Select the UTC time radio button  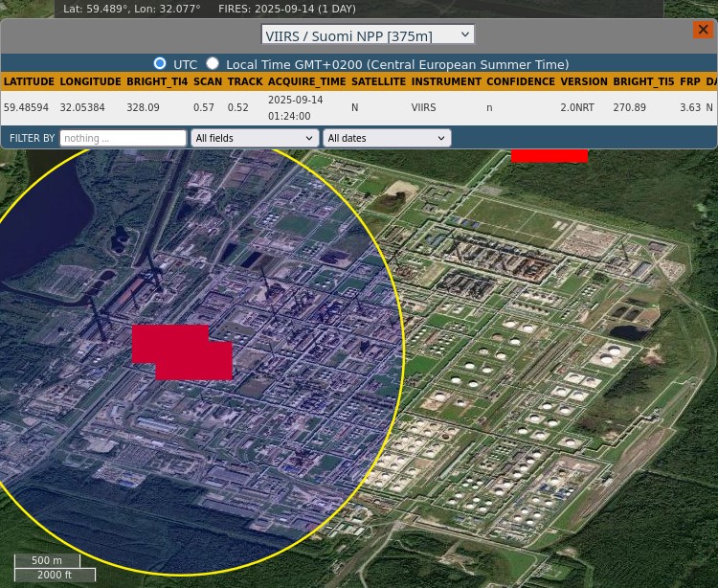point(160,64)
